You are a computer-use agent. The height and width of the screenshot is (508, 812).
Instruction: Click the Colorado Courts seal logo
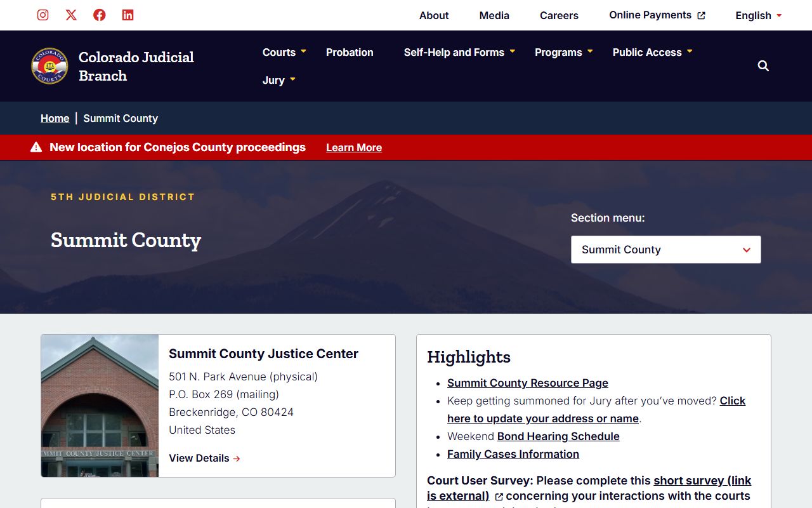point(49,66)
